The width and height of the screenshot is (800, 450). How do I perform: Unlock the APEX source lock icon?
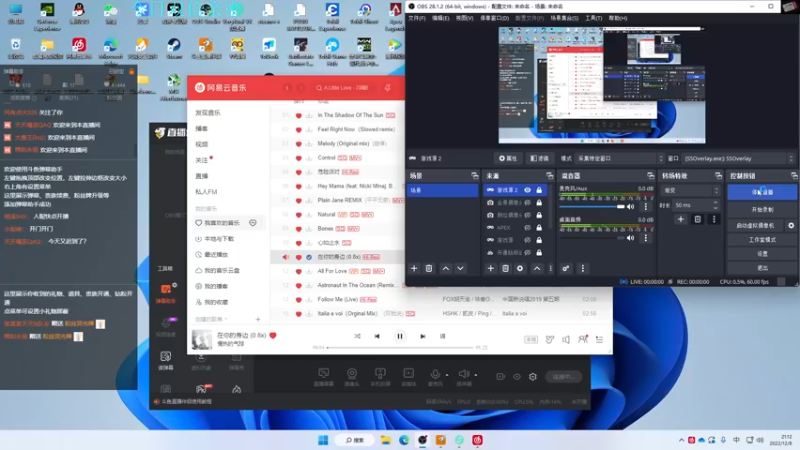pos(539,228)
